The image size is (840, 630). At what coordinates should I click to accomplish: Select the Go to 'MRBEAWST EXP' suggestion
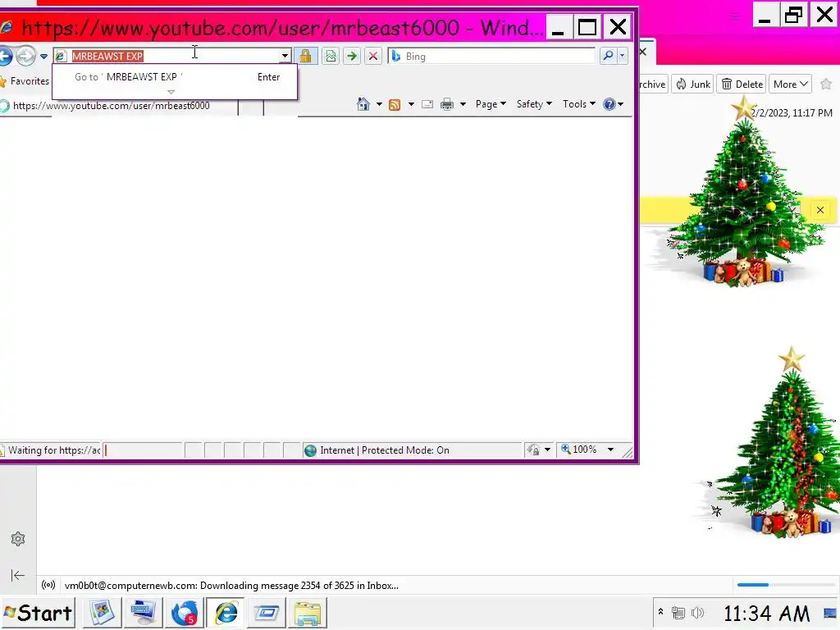click(175, 77)
